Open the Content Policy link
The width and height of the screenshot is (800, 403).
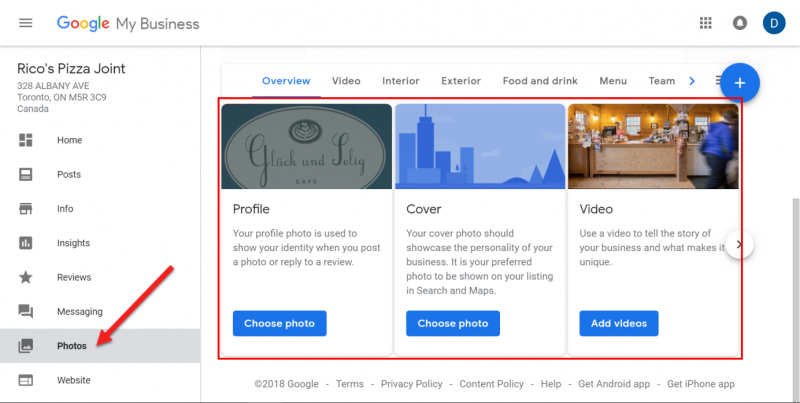[491, 384]
